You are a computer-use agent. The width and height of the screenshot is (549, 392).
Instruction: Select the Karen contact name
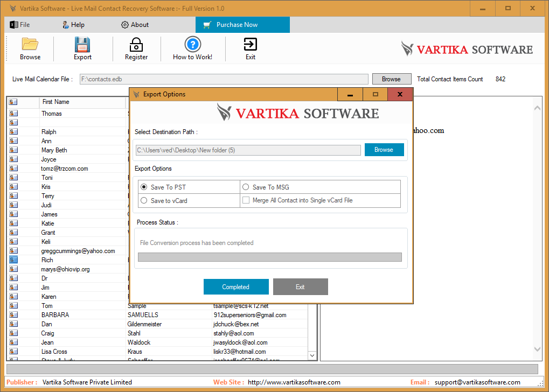tap(48, 297)
